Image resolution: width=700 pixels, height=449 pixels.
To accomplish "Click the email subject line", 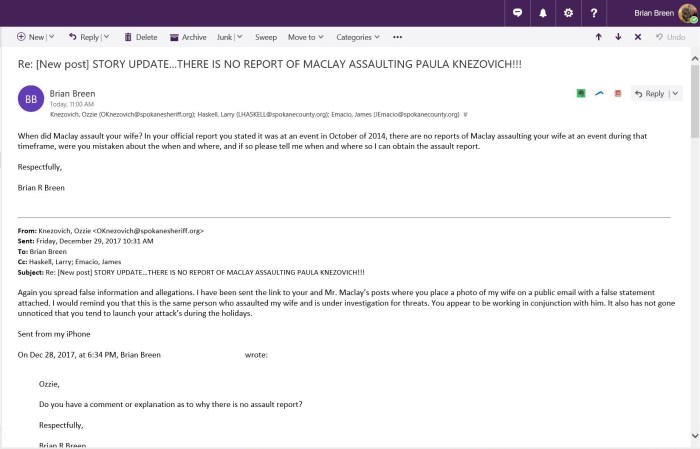I will pos(270,64).
